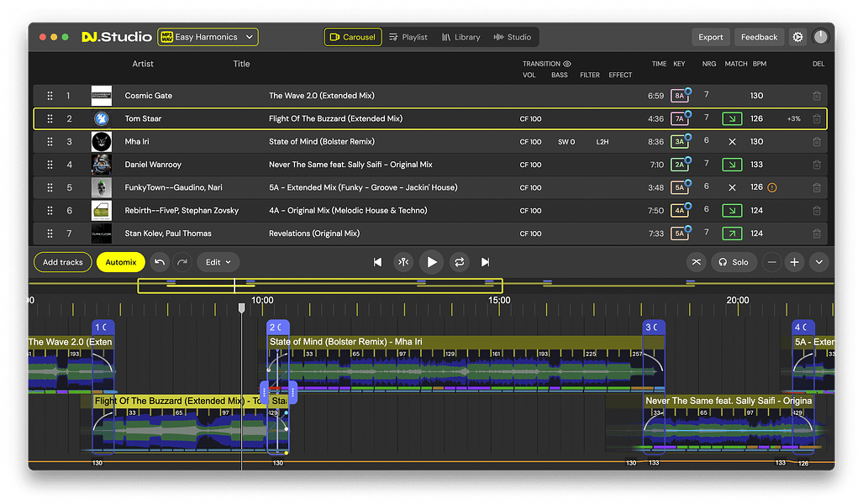
Task: Skip to previous track
Action: coord(377,262)
